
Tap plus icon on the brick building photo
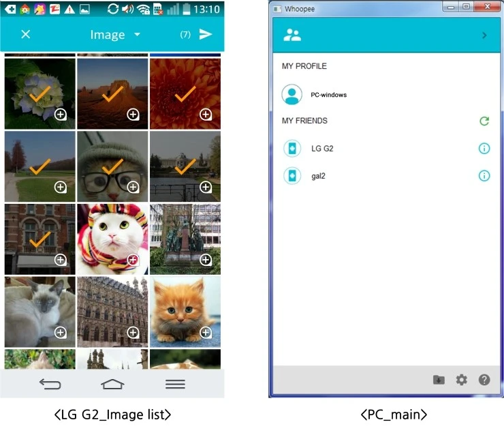point(61,260)
